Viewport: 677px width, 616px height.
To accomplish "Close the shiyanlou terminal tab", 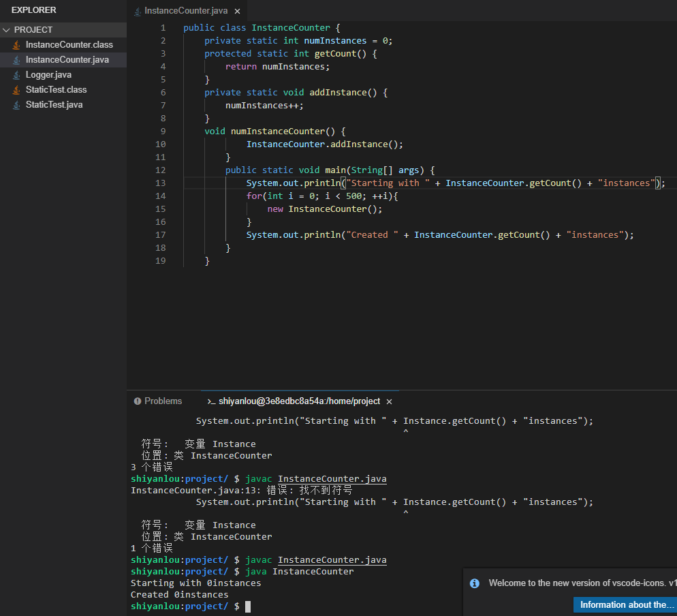I will [x=389, y=402].
